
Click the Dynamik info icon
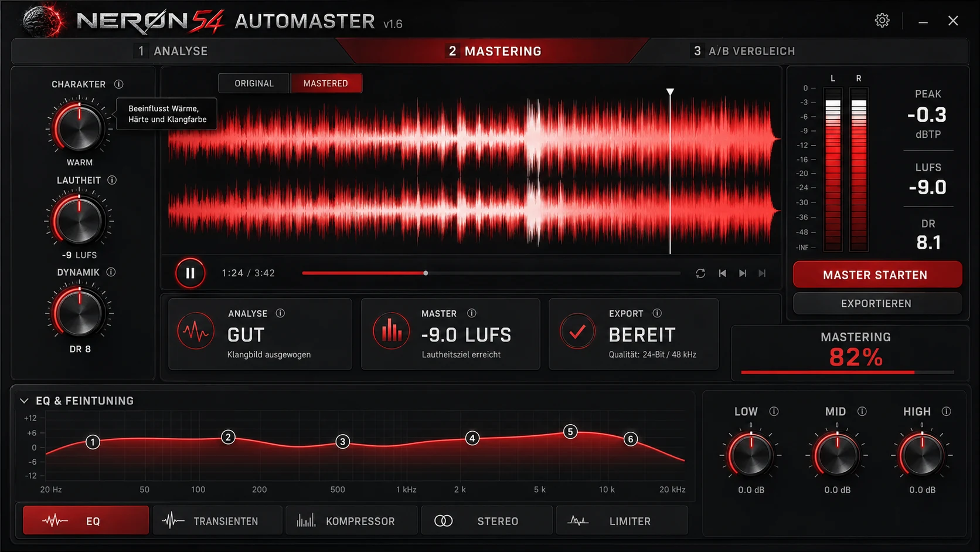[x=111, y=272]
